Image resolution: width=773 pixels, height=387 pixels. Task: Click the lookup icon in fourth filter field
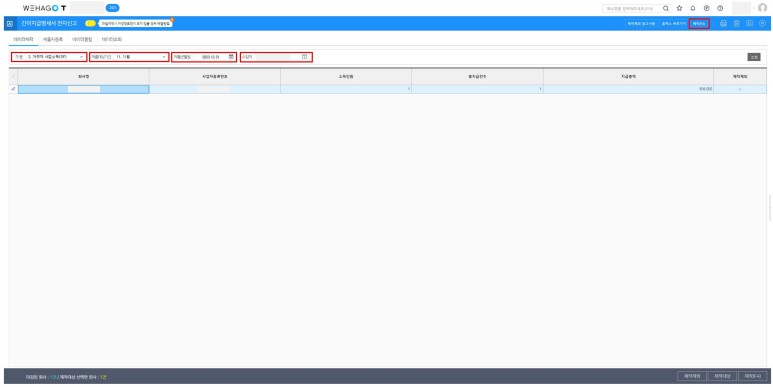[x=304, y=57]
